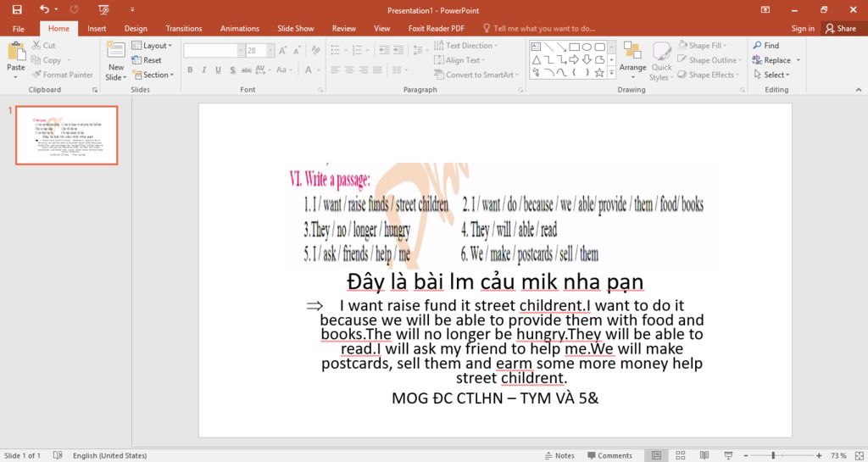Viewport: 868px width, 462px height.
Task: Click Decrease List Level icon
Action: (x=384, y=50)
